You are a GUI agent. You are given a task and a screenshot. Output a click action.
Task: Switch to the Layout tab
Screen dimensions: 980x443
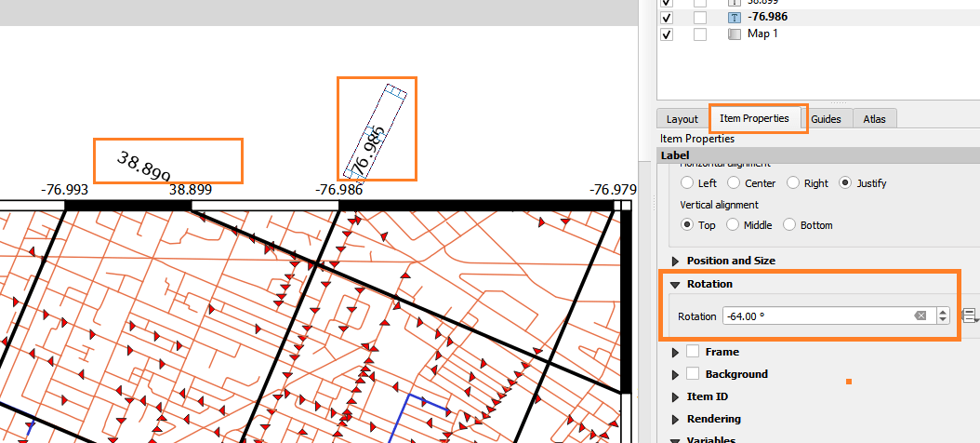point(682,119)
